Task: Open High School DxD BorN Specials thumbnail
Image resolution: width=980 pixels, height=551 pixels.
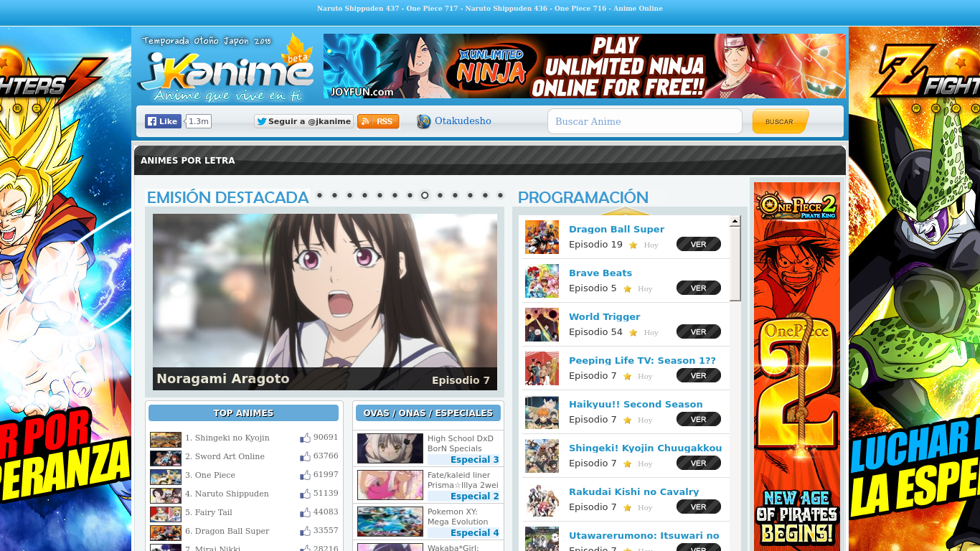Action: tap(390, 448)
